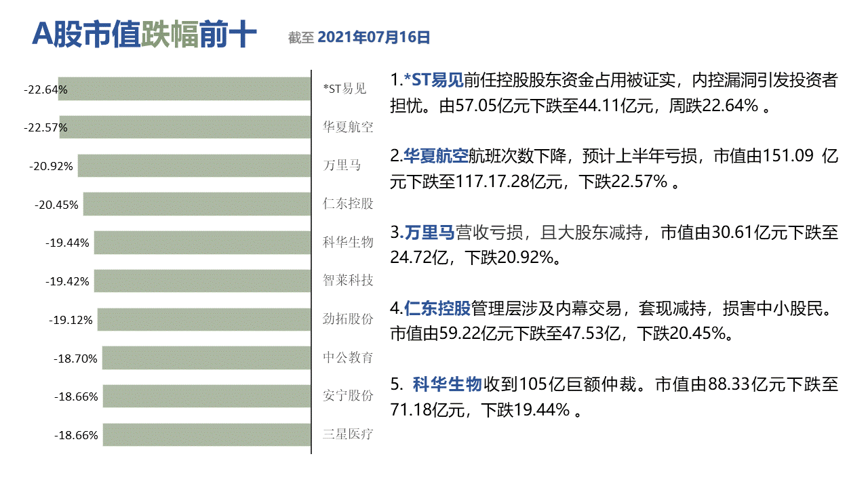Click the 仁东控股 axis label
868x488 pixels.
pos(348,204)
